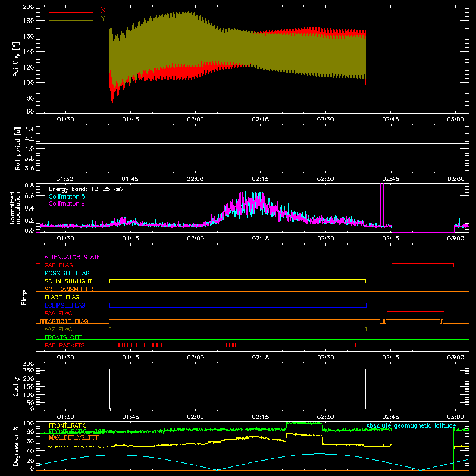Click the olive flag label above FRONTS_OFF
Screen dimensions: 476x476
click(x=58, y=329)
